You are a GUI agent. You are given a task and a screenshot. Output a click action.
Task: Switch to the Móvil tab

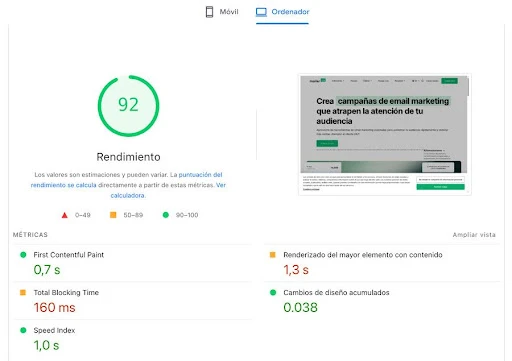pos(222,12)
